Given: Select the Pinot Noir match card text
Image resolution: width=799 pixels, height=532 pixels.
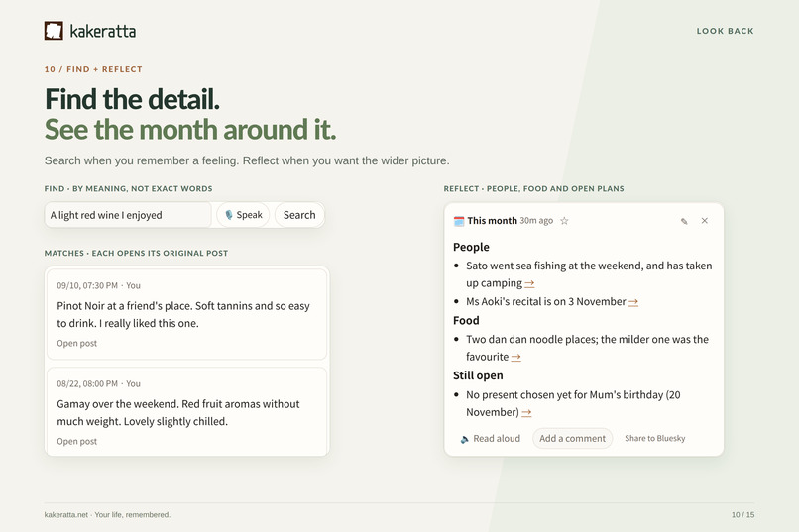Looking at the screenshot, I should pos(183,315).
